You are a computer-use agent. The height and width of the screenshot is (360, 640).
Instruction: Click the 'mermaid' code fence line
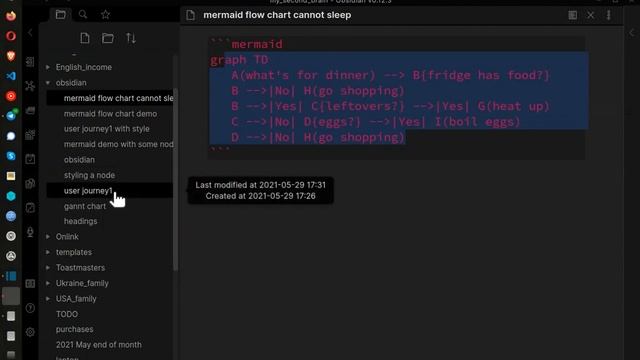246,44
